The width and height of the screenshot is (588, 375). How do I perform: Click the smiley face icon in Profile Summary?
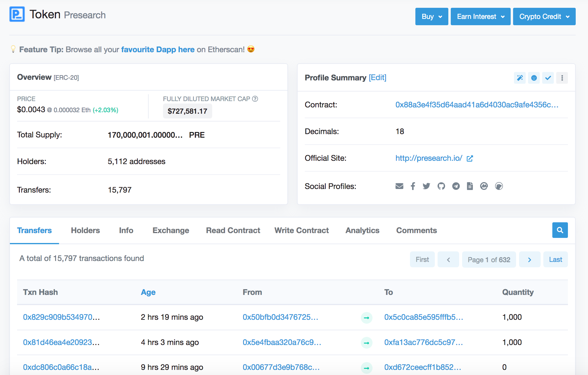point(534,78)
